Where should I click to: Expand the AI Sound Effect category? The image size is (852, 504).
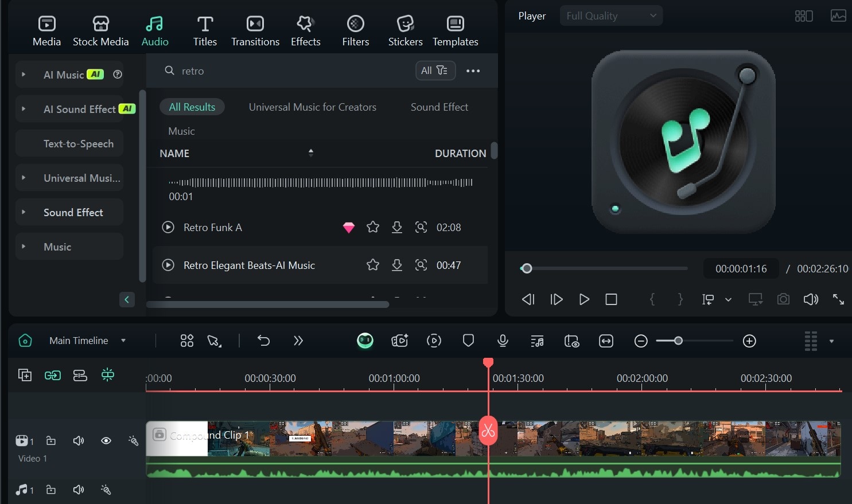pyautogui.click(x=24, y=109)
